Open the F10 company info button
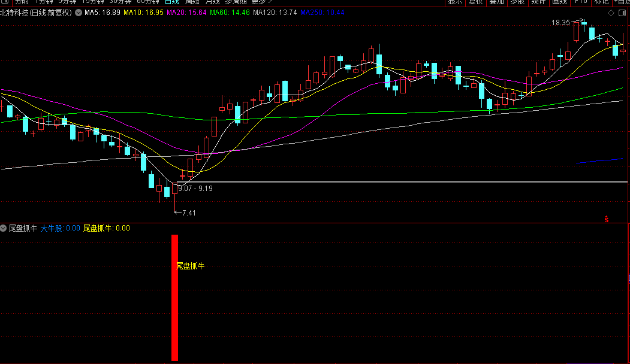Viewport: 630px width, 364px height. (581, 2)
